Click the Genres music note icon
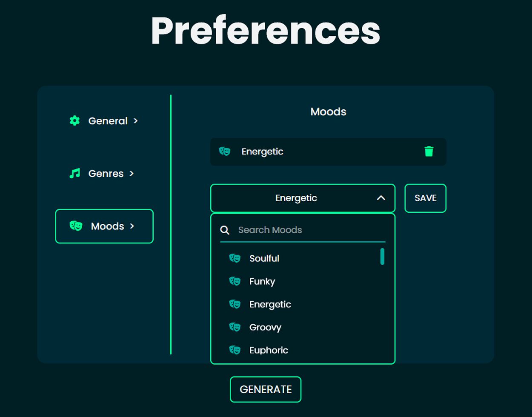532x417 pixels. tap(74, 174)
